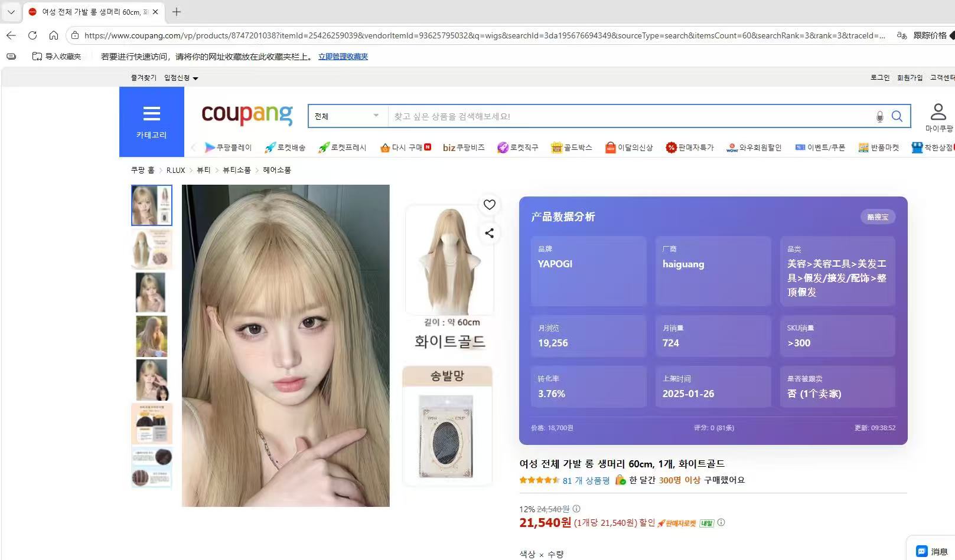
Task: Open 다시 구매 menu item
Action: coord(406,148)
